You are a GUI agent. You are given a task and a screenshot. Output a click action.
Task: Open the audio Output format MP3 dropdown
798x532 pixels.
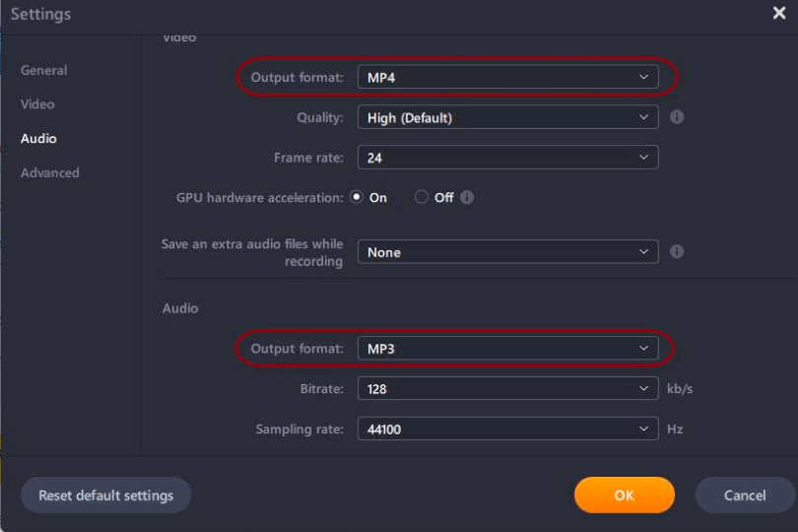tap(507, 349)
